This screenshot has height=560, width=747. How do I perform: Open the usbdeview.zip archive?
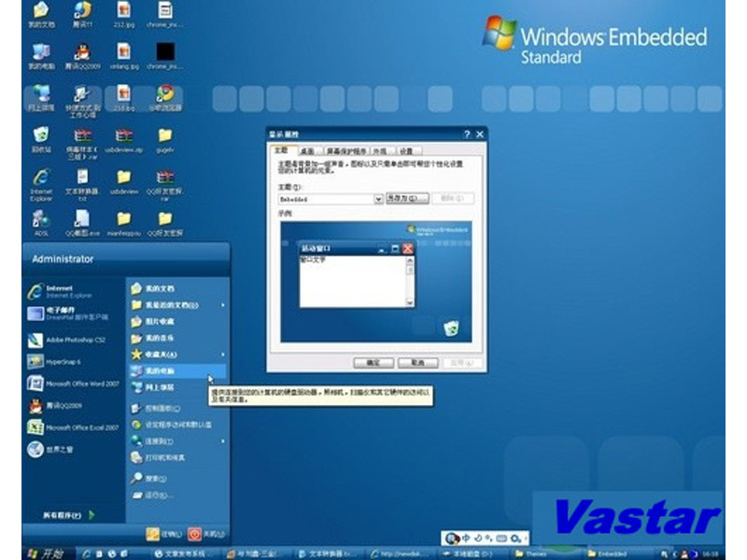pos(124,140)
